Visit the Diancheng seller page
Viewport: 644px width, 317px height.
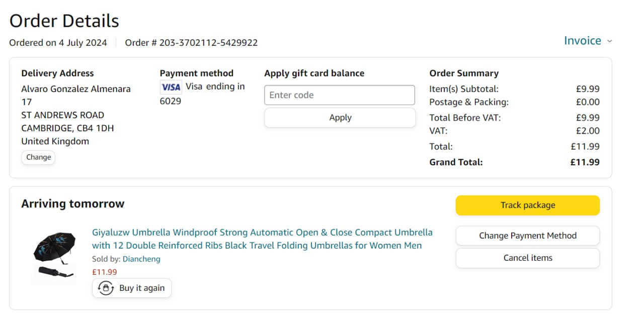[x=141, y=259]
